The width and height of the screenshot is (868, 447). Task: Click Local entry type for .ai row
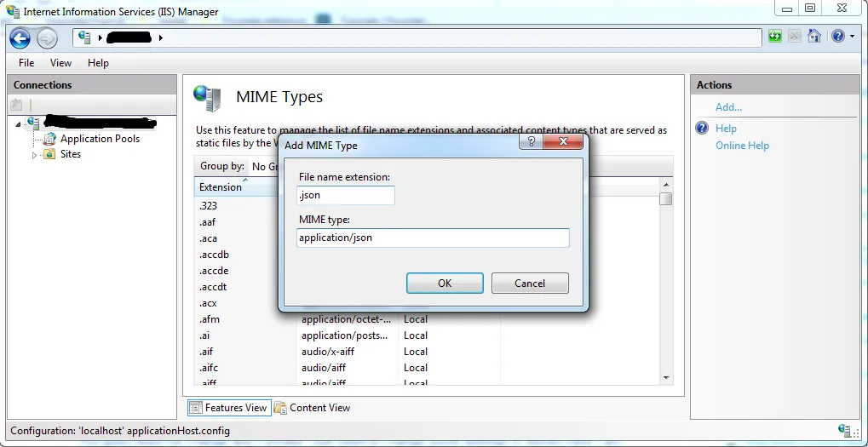click(x=415, y=335)
